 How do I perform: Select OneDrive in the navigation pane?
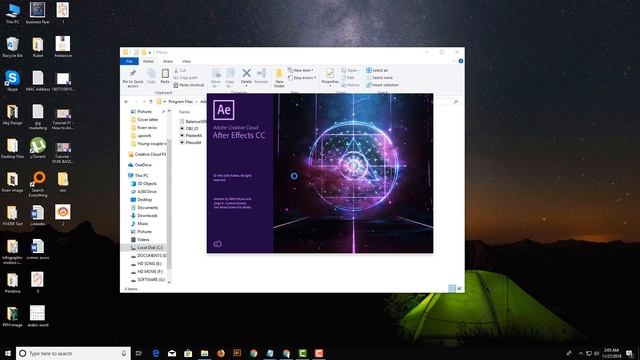tap(140, 165)
